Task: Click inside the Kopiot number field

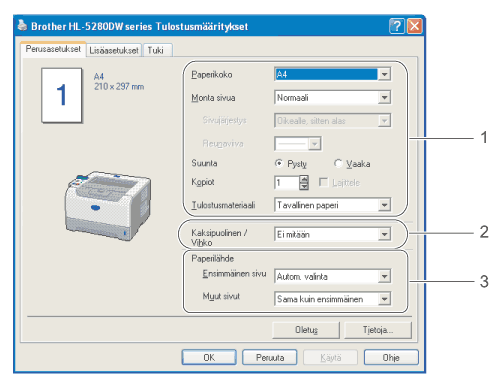Action: tap(287, 183)
